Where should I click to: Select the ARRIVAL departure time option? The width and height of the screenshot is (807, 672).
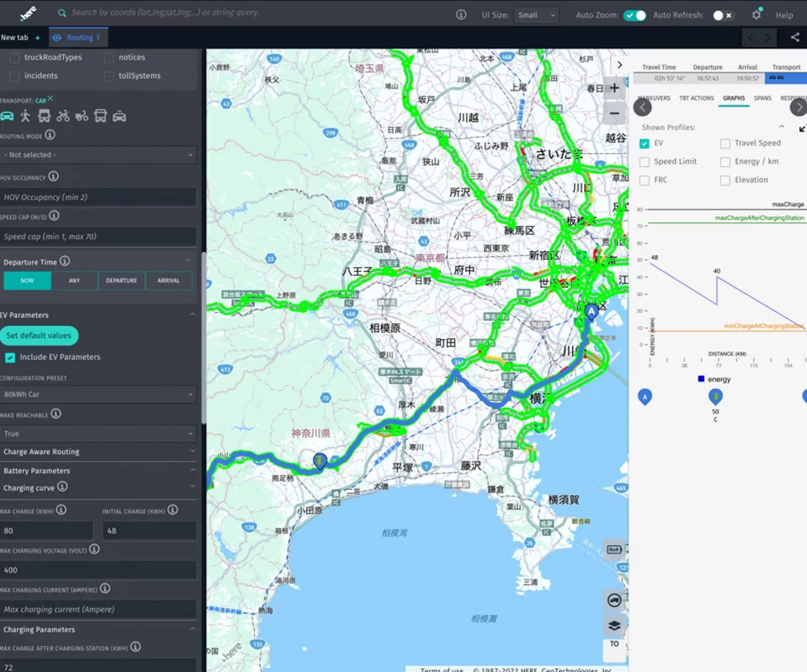169,280
